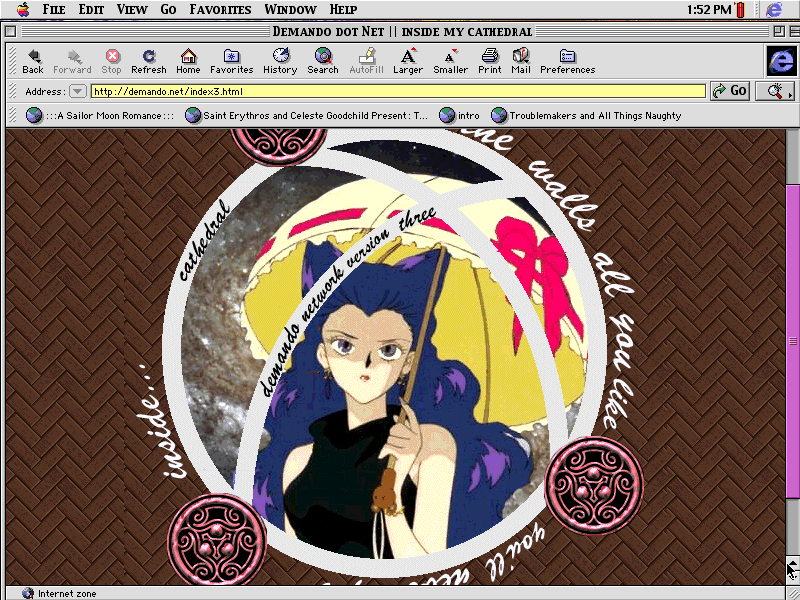Open the Troublemakers and All Things Naughty bookmark
Screen dimensions: 800x600
[x=586, y=115]
